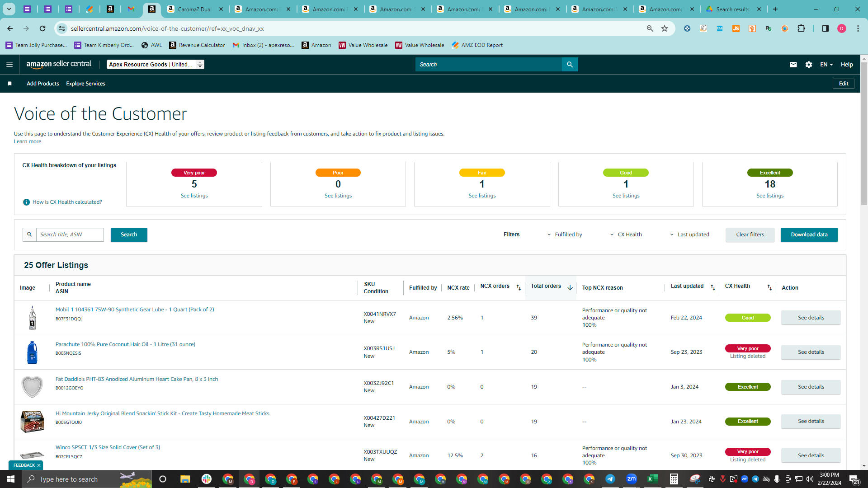Open the Windows notification center

pos(854,479)
